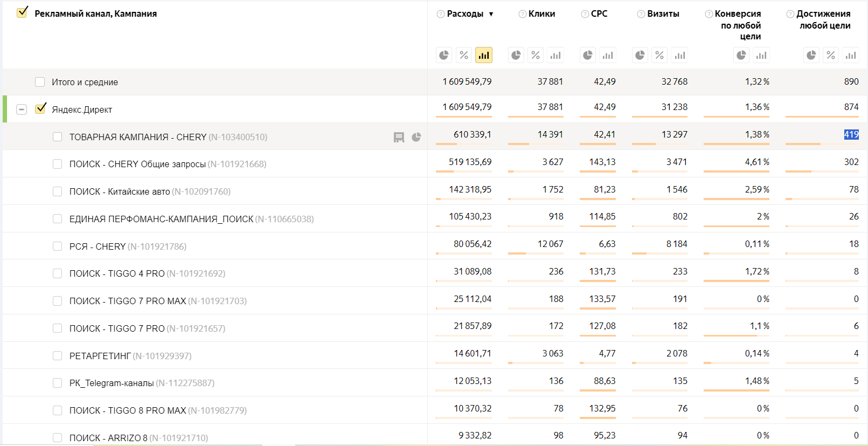Open РСЯ - CHERY campaign name
This screenshot has width=868, height=446.
click(98, 246)
